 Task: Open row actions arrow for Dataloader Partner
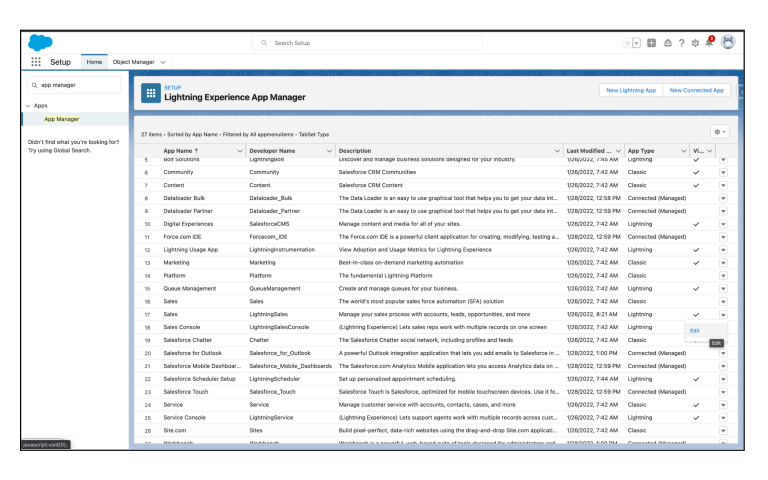point(723,211)
